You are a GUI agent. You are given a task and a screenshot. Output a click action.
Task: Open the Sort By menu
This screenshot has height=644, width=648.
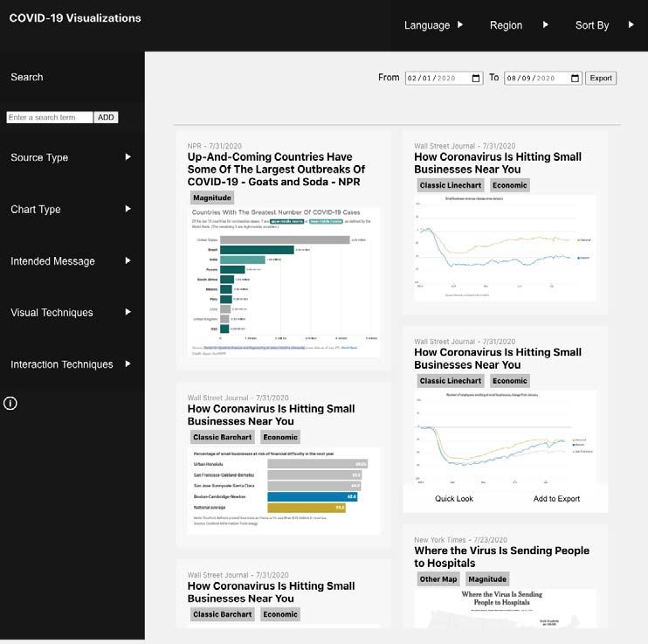pyautogui.click(x=592, y=25)
